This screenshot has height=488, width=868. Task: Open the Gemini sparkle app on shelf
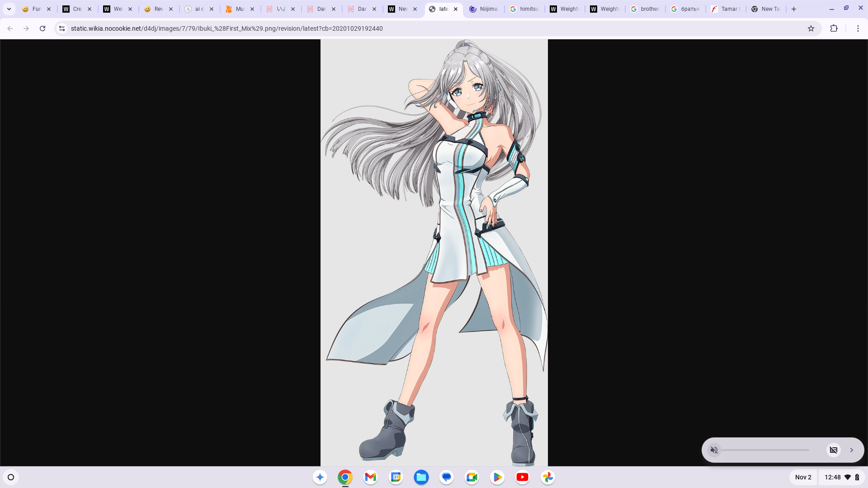(320, 477)
